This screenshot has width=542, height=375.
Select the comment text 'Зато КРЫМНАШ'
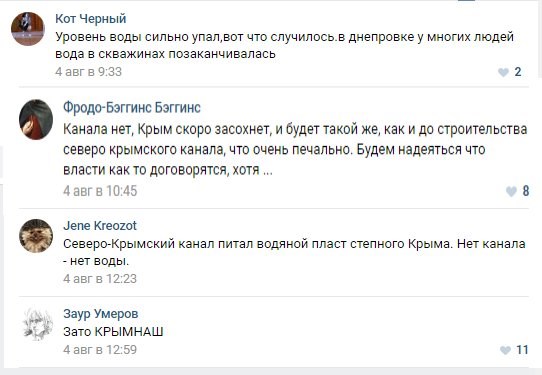click(113, 332)
